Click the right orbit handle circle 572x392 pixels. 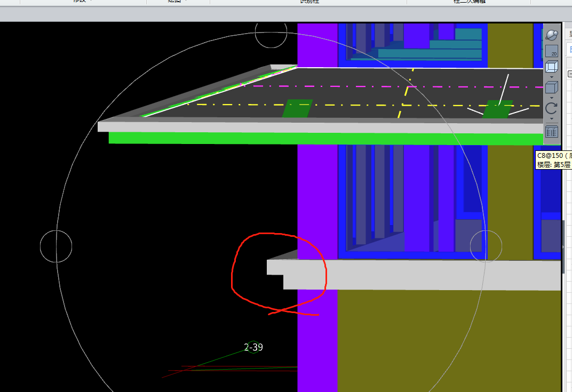[486, 246]
